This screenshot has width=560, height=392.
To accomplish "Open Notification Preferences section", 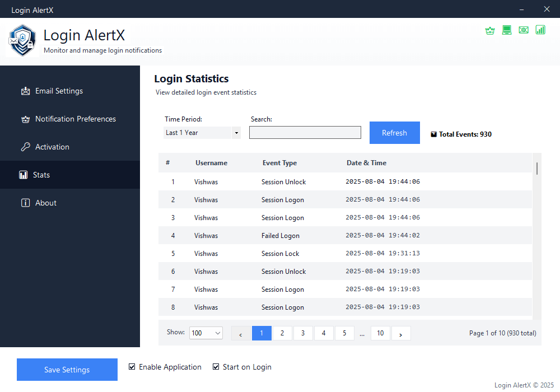I will tap(70, 119).
